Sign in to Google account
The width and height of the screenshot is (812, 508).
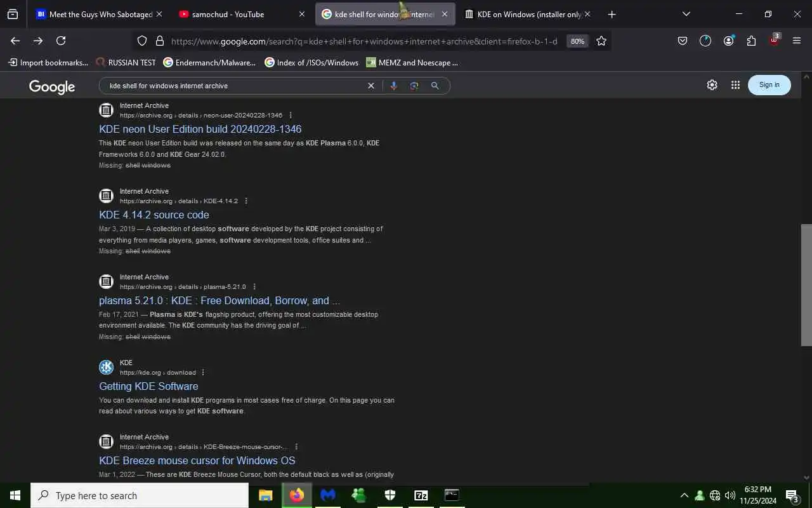769,85
